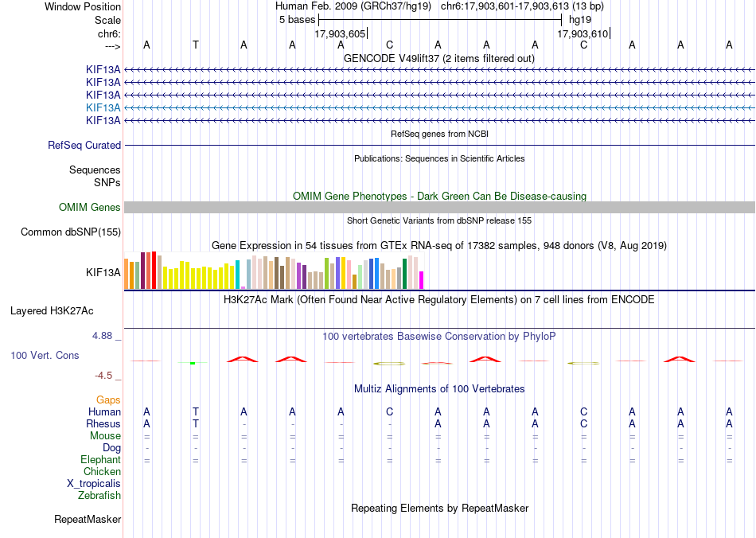Click the red GTEx expression bar for KIF13A
The height and width of the screenshot is (538, 756).
click(154, 270)
